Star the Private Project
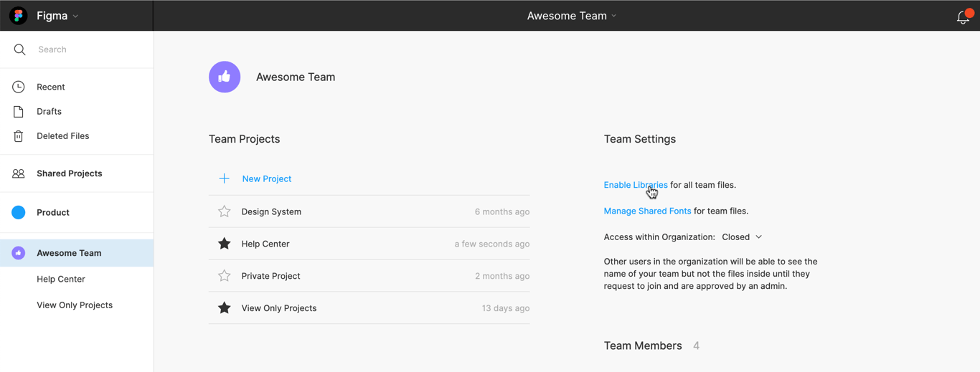Image resolution: width=980 pixels, height=372 pixels. tap(225, 276)
